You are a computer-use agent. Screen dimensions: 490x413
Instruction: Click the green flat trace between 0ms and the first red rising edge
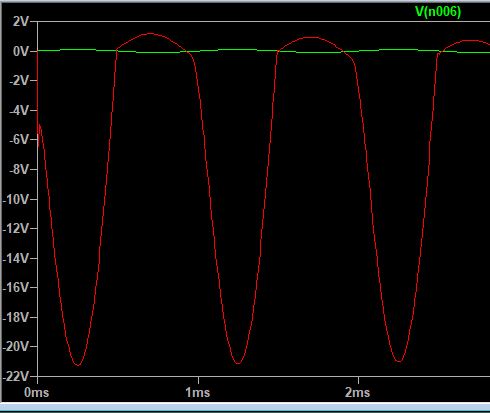click(x=77, y=50)
